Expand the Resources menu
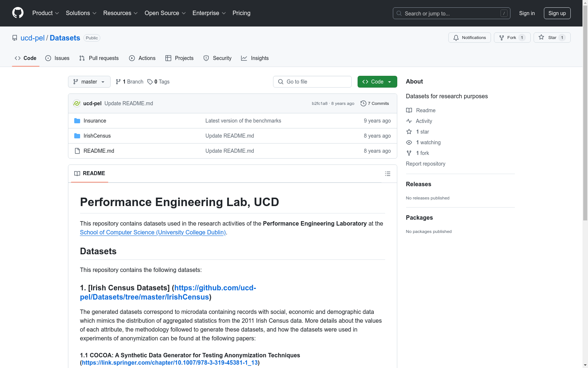This screenshot has width=588, height=368. pos(121,13)
